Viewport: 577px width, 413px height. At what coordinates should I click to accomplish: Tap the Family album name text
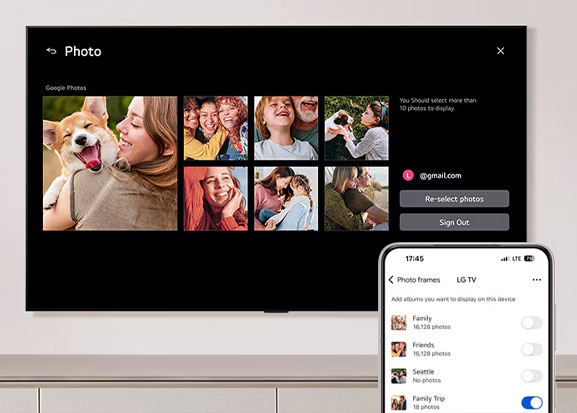[422, 318]
